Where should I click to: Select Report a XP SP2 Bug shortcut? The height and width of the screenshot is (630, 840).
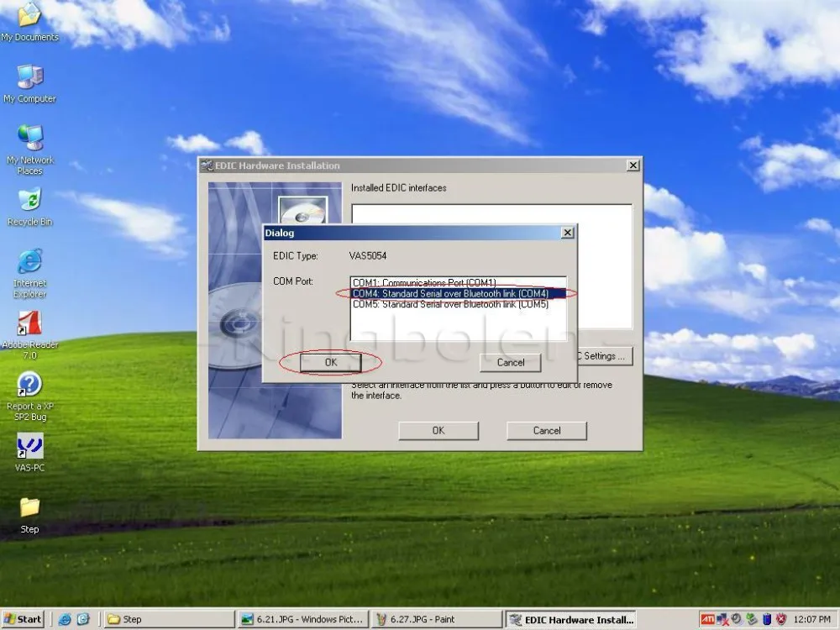(29, 396)
